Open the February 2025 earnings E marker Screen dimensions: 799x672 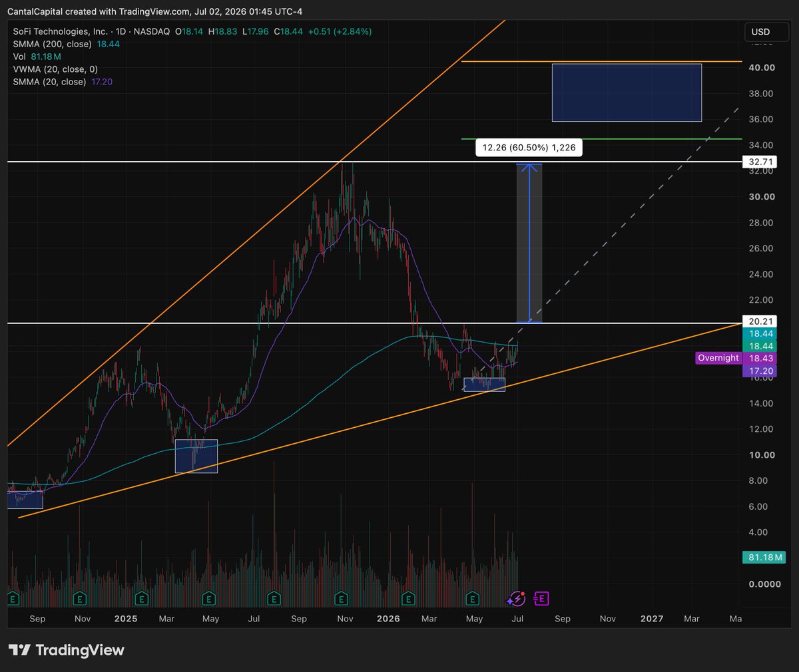coord(141,599)
